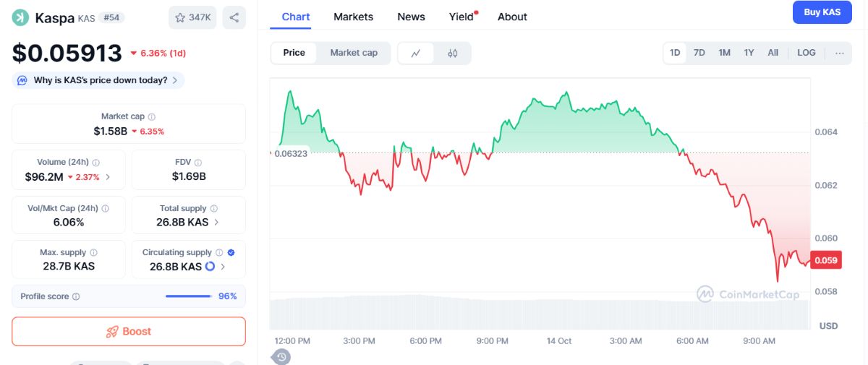Click the Kaspa coin logo

20,17
